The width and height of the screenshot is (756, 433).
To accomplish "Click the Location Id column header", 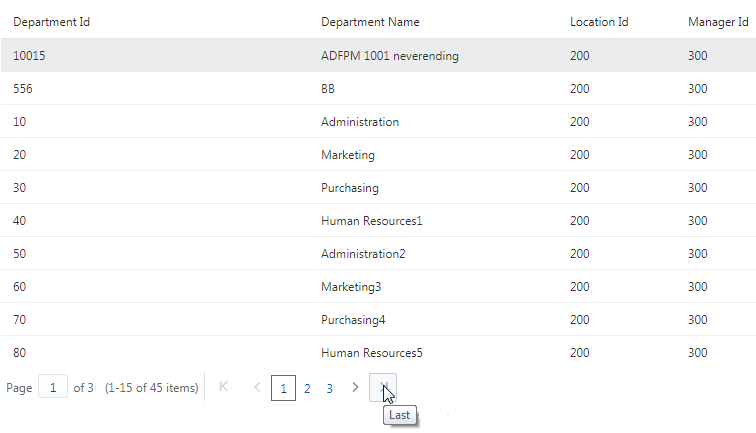I will tap(599, 22).
